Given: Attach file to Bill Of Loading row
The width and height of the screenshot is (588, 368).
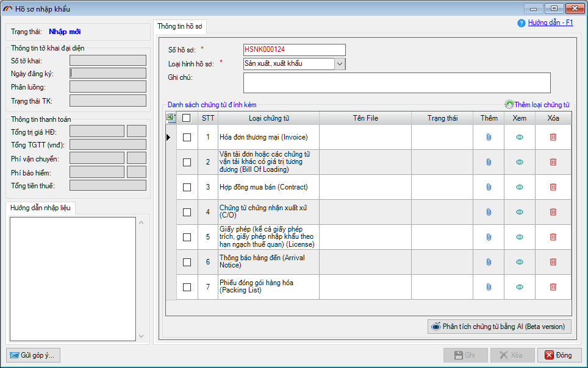Looking at the screenshot, I should [489, 162].
